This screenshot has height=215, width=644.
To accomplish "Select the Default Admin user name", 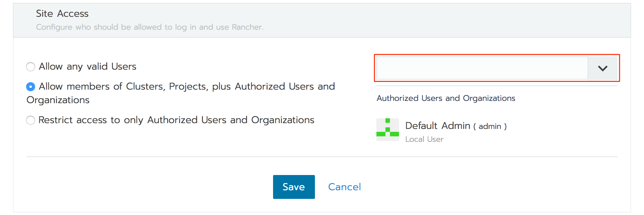I will 438,126.
